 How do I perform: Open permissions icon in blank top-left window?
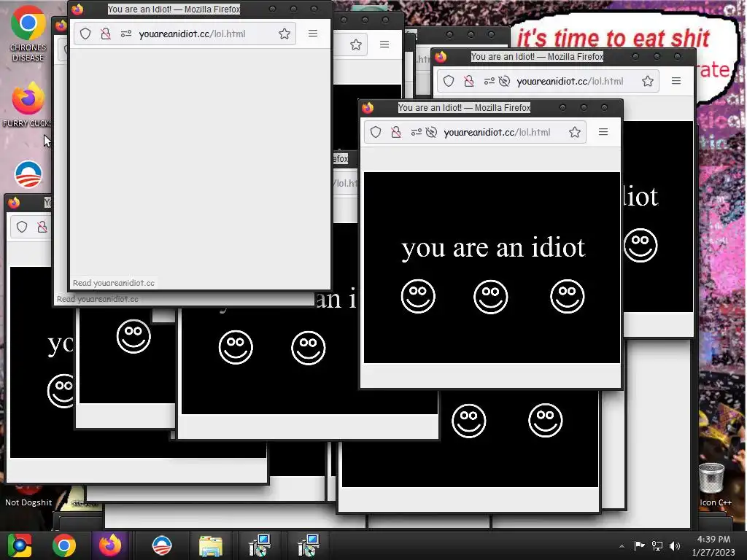click(125, 34)
